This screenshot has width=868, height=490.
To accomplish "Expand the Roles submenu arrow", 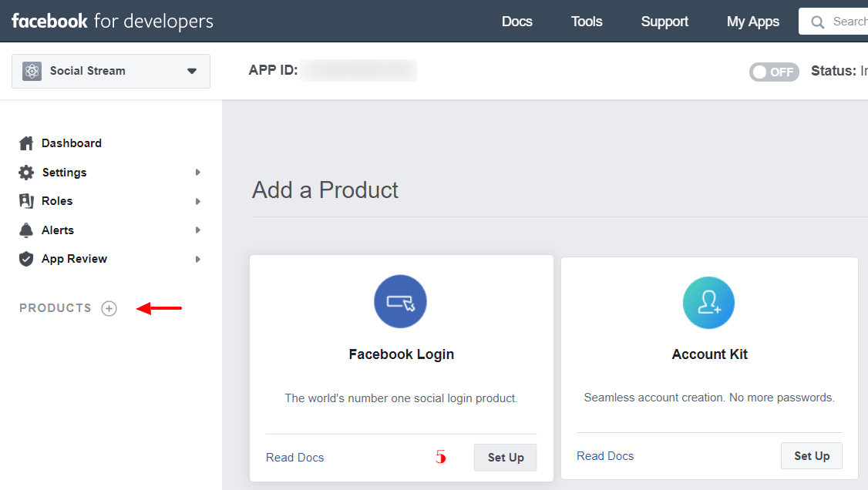I will [197, 201].
